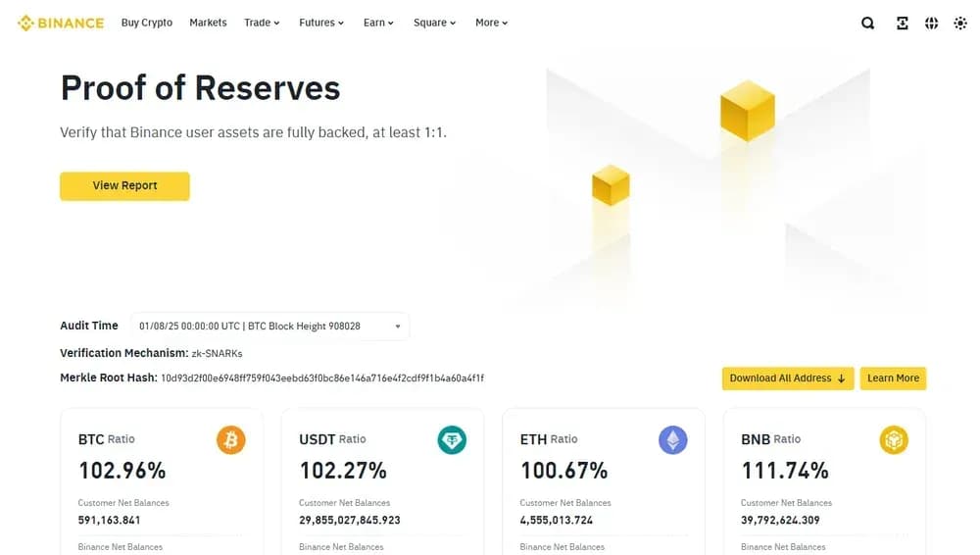Image resolution: width=980 pixels, height=555 pixels.
Task: Click the zk-SNARKs verification text
Action: 217,354
